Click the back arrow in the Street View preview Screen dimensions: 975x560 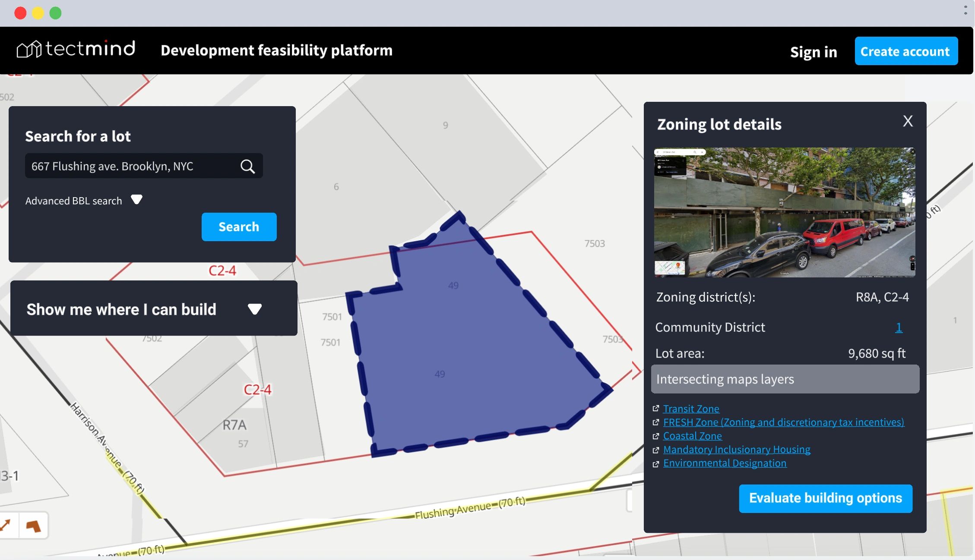coord(658,152)
